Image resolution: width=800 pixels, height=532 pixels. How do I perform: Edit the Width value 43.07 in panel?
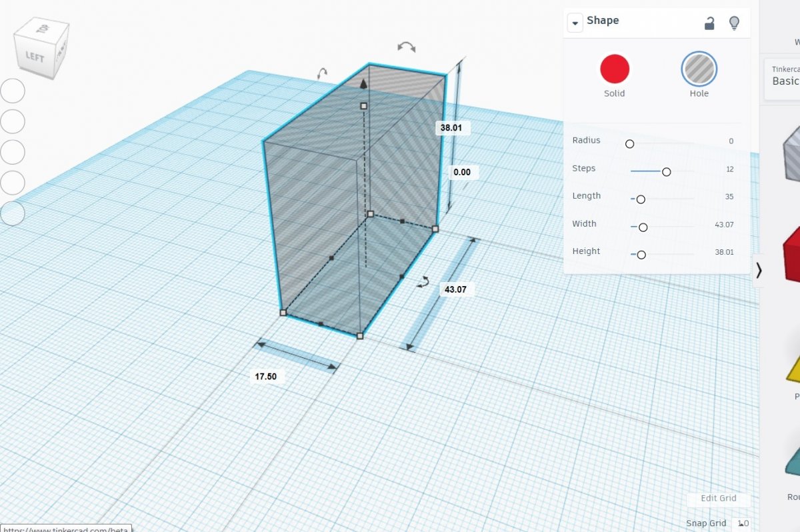[x=724, y=225]
